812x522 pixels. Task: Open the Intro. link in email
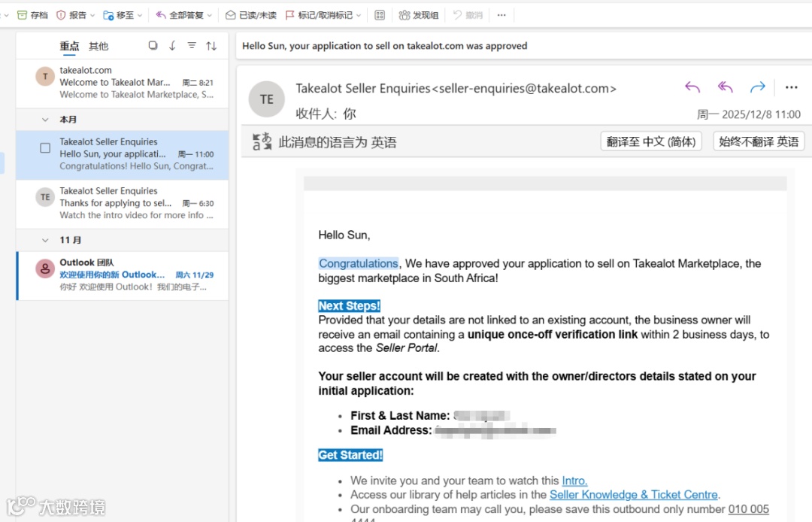point(574,481)
